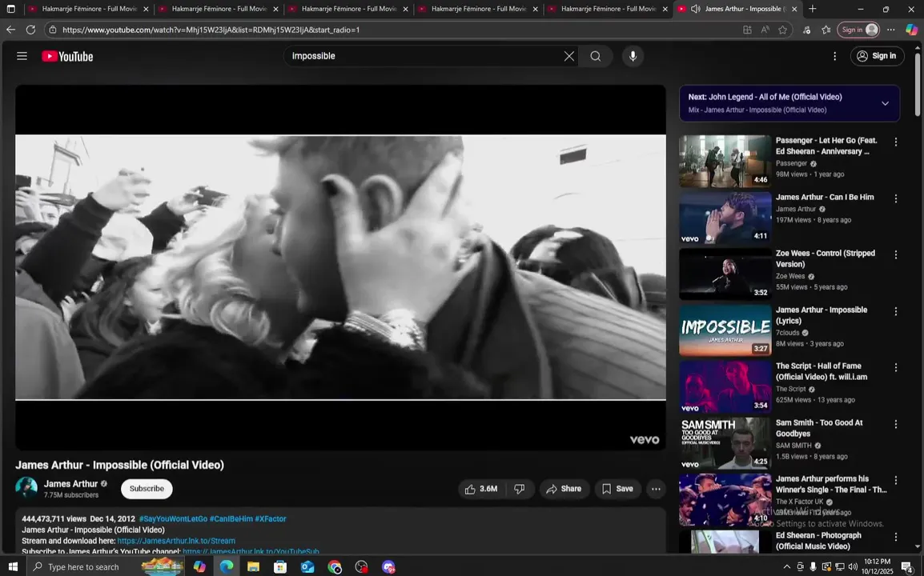Open JamesArthur.lnk.to/Stream link
924x576 pixels.
click(176, 541)
